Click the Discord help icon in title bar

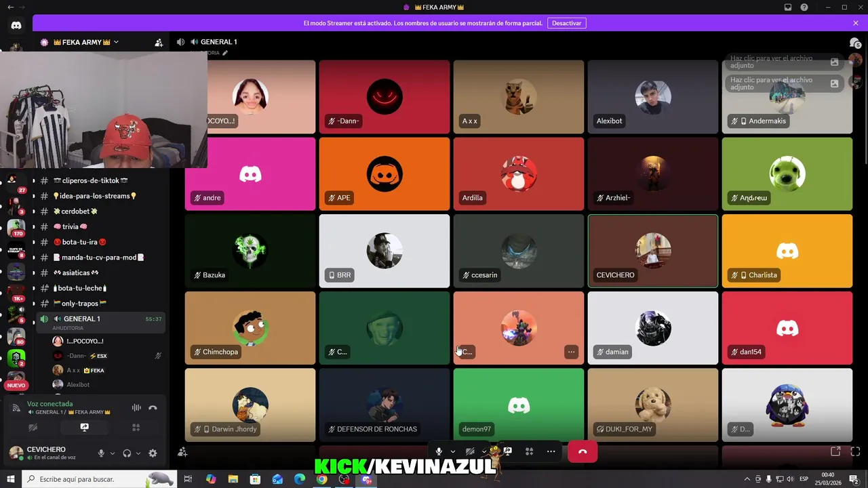pos(804,7)
